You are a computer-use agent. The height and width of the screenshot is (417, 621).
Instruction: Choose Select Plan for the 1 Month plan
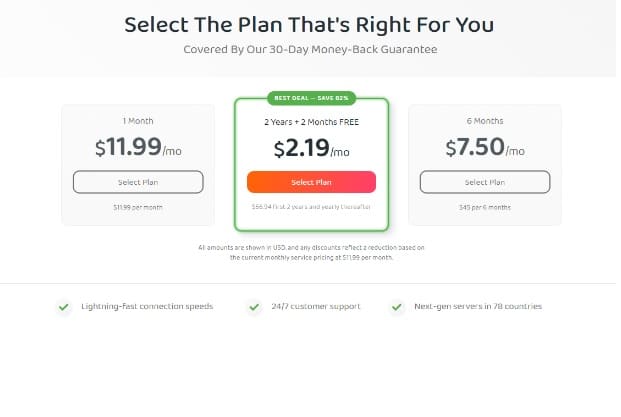coord(138,182)
